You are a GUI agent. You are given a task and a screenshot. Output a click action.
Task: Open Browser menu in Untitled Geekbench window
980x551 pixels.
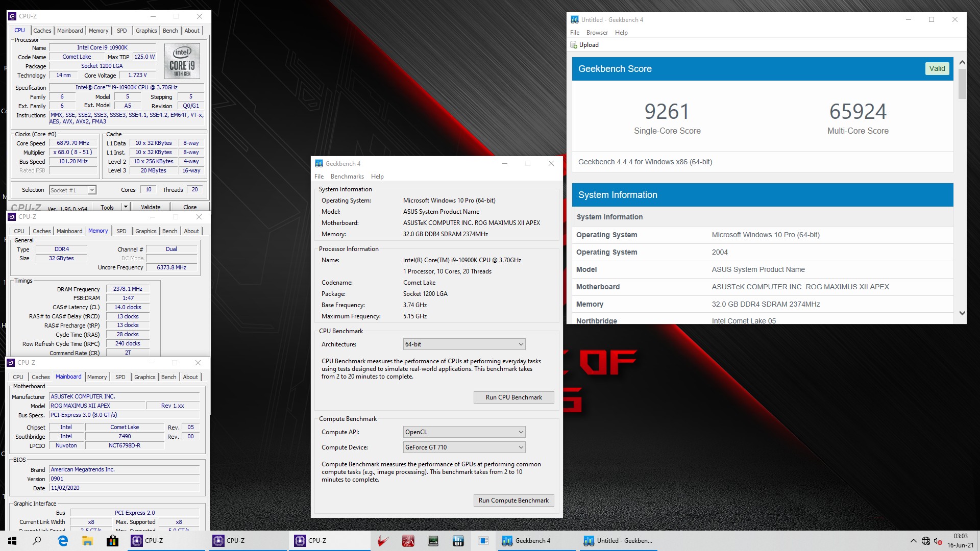[x=597, y=33]
